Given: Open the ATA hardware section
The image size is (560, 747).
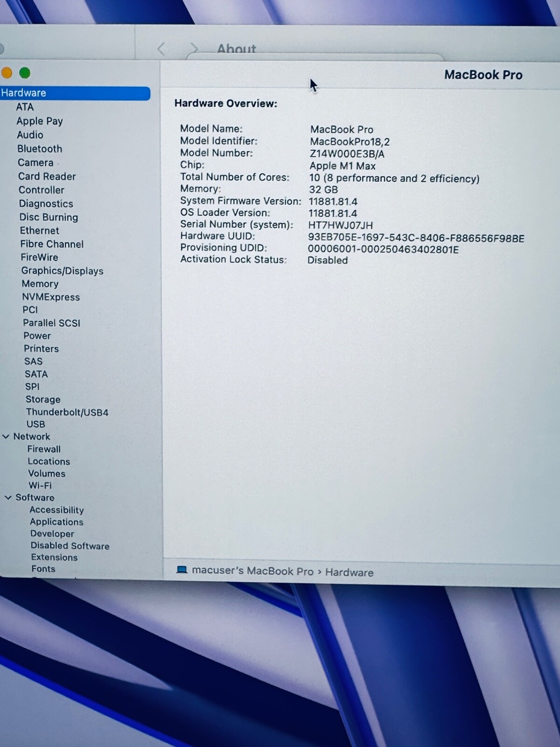Looking at the screenshot, I should (x=25, y=107).
